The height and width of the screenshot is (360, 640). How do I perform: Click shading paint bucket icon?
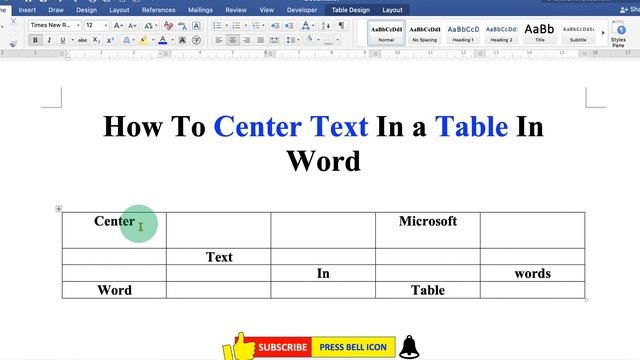(310, 40)
